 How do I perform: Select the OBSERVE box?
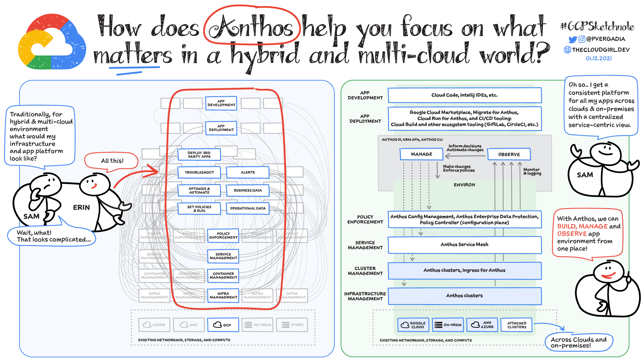point(509,155)
